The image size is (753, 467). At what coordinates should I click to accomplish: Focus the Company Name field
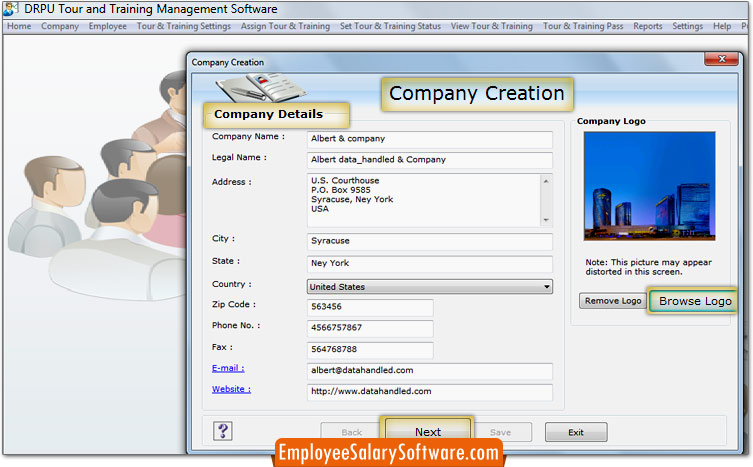click(429, 139)
